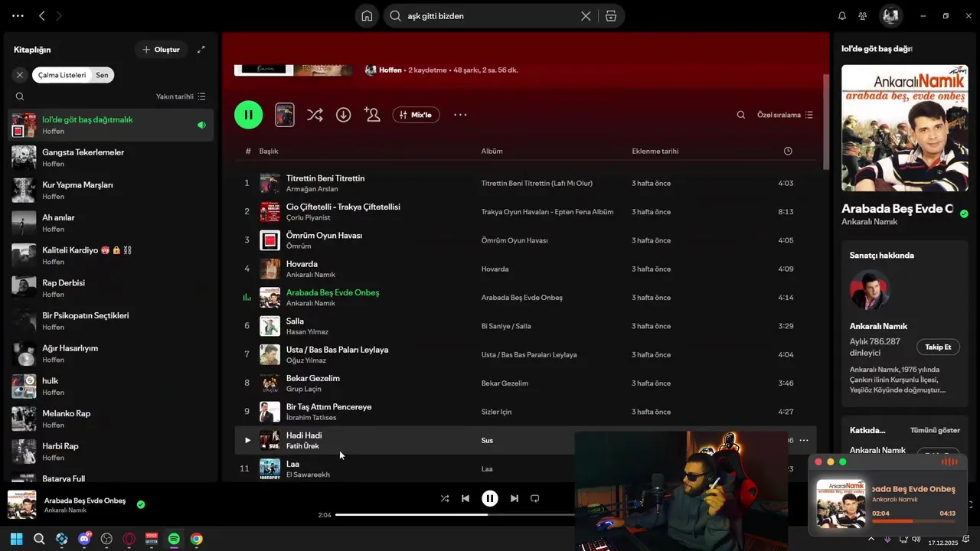This screenshot has width=980, height=551.
Task: Click Tümünü göster in credits
Action: pos(935,430)
